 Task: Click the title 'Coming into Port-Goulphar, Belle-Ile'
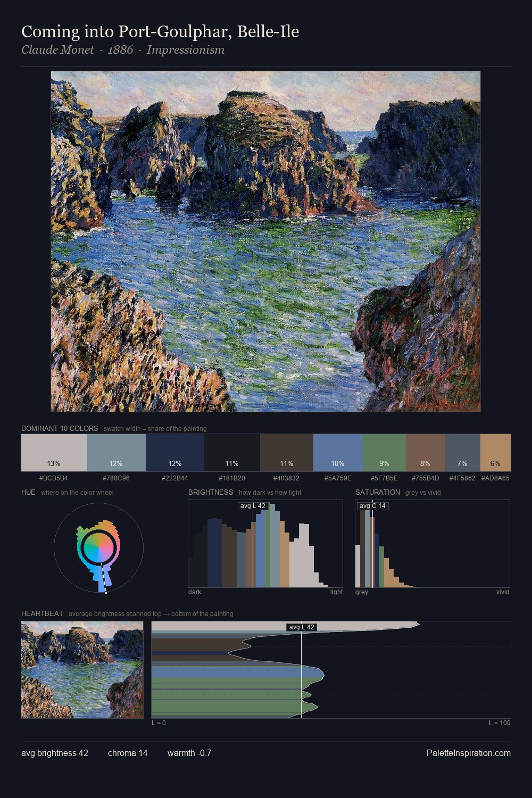click(x=160, y=31)
